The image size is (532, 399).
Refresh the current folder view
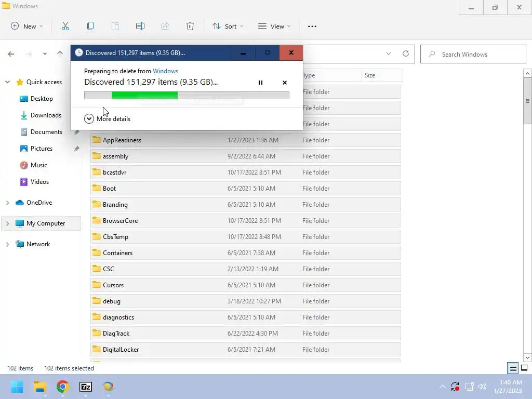coord(405,54)
